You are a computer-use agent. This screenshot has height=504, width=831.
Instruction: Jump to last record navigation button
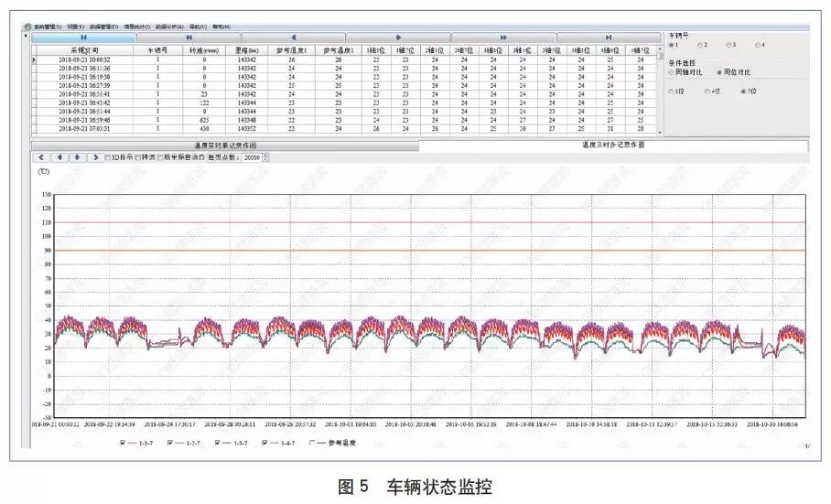point(608,38)
